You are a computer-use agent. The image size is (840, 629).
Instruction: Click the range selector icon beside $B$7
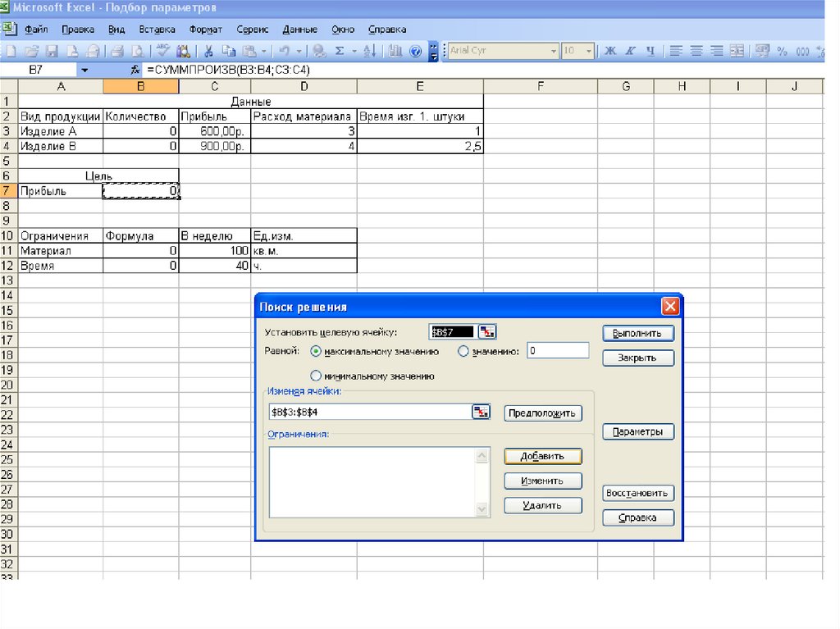[x=488, y=332]
